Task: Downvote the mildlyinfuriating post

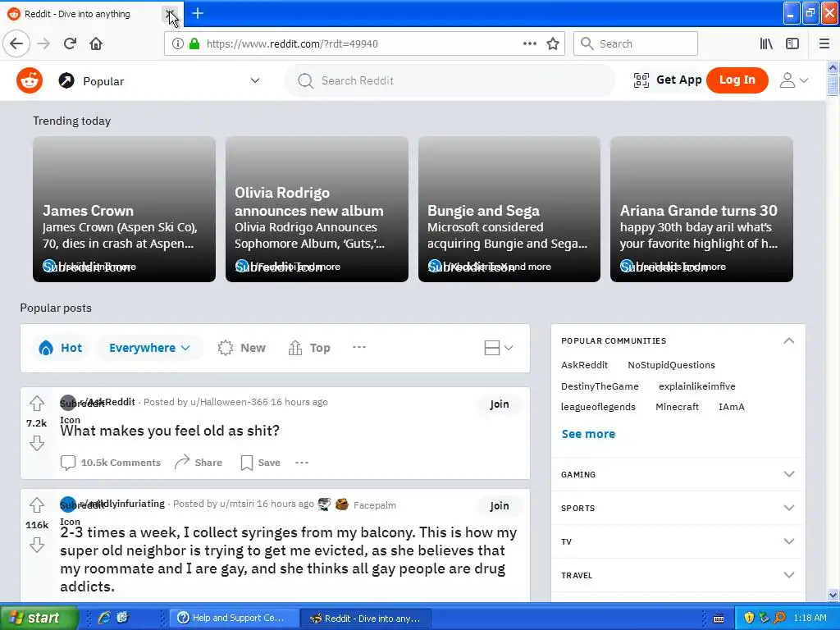Action: point(36,545)
